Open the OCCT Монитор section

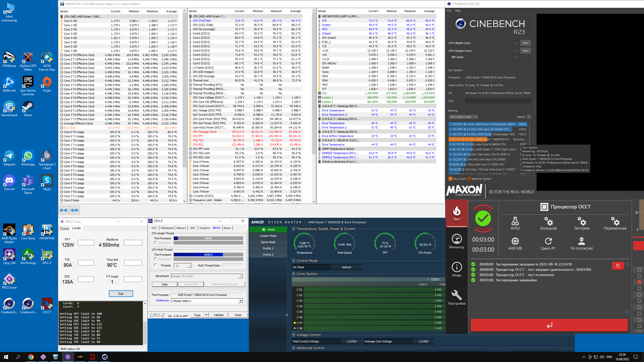click(457, 241)
